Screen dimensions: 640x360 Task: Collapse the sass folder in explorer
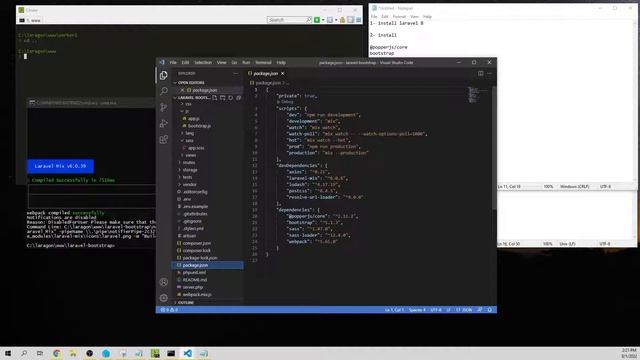tap(190, 140)
